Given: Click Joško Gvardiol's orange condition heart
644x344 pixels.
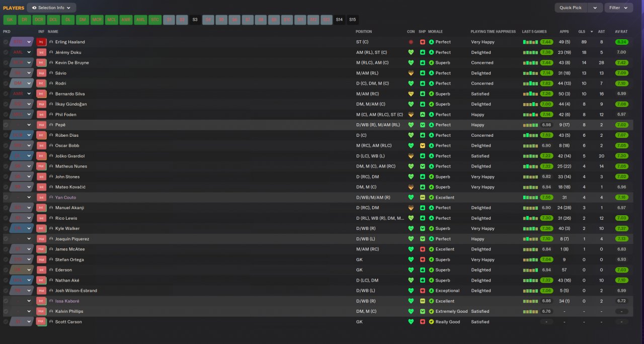Looking at the screenshot, I should point(411,156).
